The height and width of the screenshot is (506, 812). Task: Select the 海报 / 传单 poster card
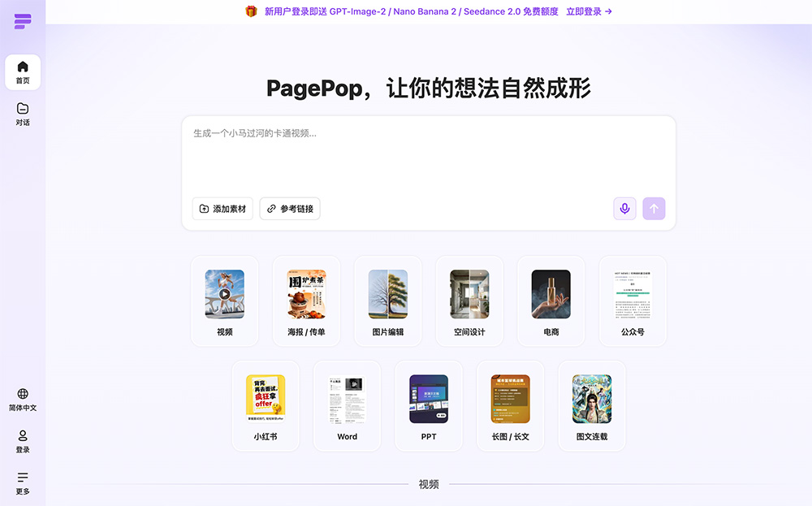coord(307,301)
